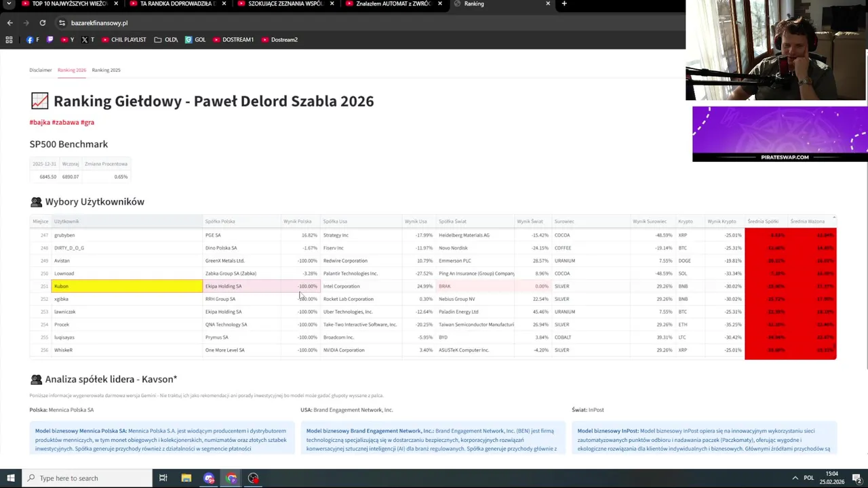Viewport: 868px width, 488px height.
Task: Open the POL keyboard language indicator
Action: [809, 479]
